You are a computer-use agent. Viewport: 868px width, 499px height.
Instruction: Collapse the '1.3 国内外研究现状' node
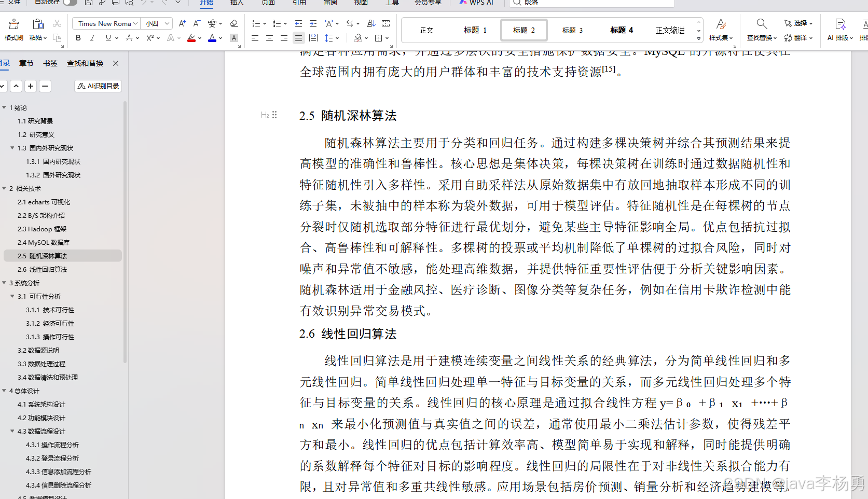tap(12, 148)
